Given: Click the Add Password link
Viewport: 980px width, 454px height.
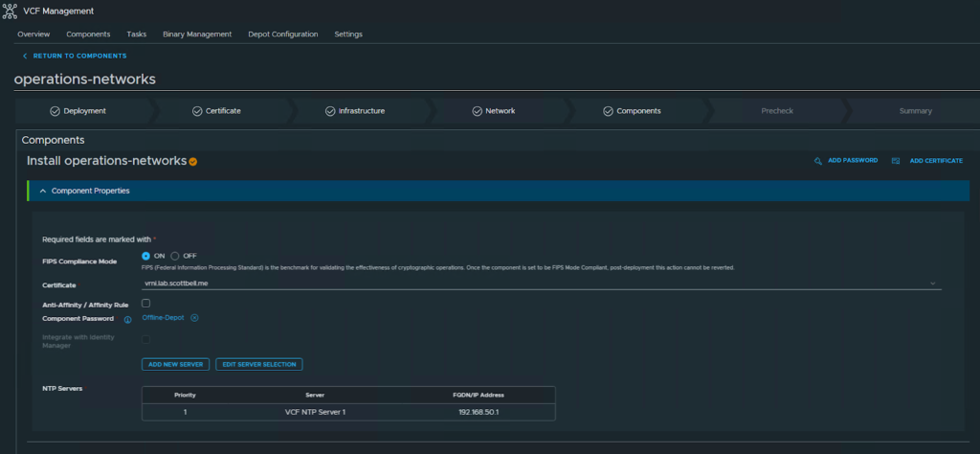Looking at the screenshot, I should (853, 161).
